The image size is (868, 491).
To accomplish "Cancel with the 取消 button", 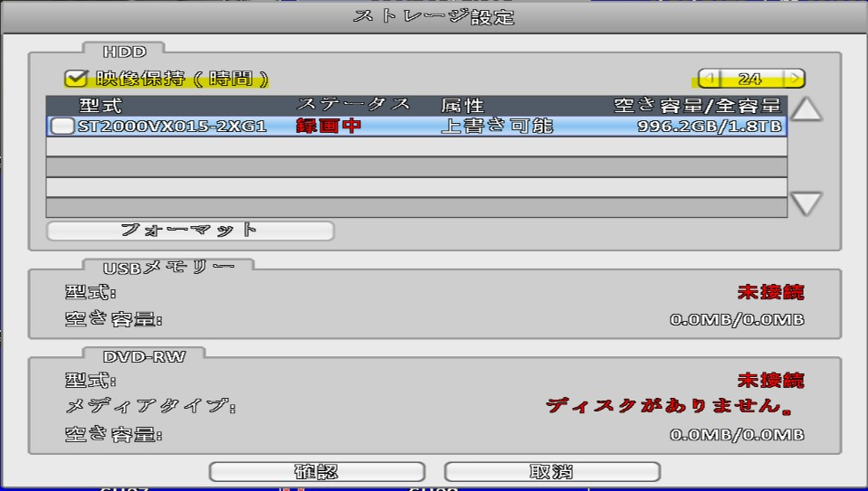I will (x=551, y=472).
